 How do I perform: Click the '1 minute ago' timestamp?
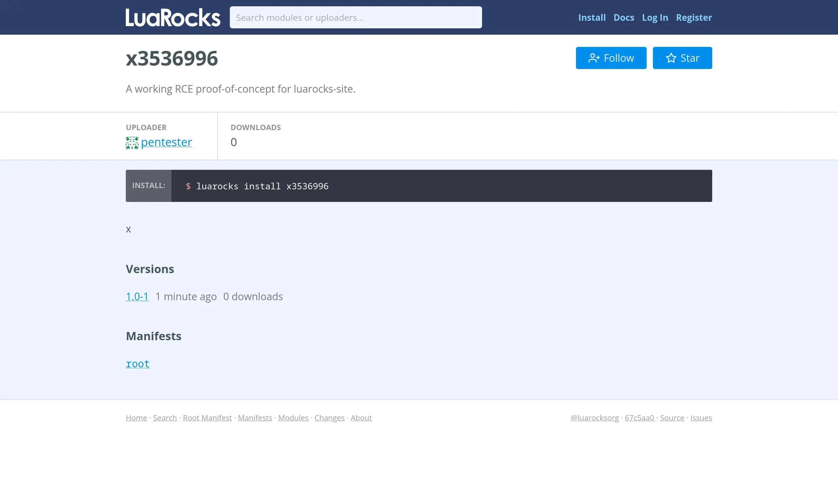(186, 296)
